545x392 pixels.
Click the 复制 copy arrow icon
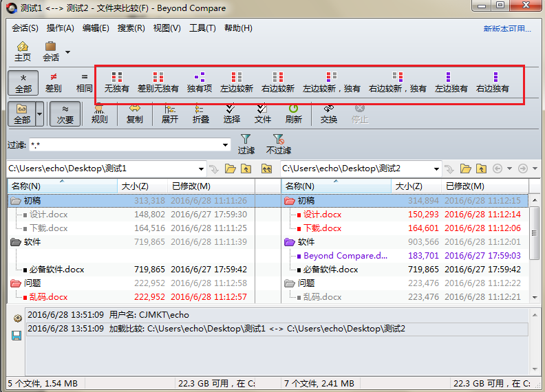point(135,109)
